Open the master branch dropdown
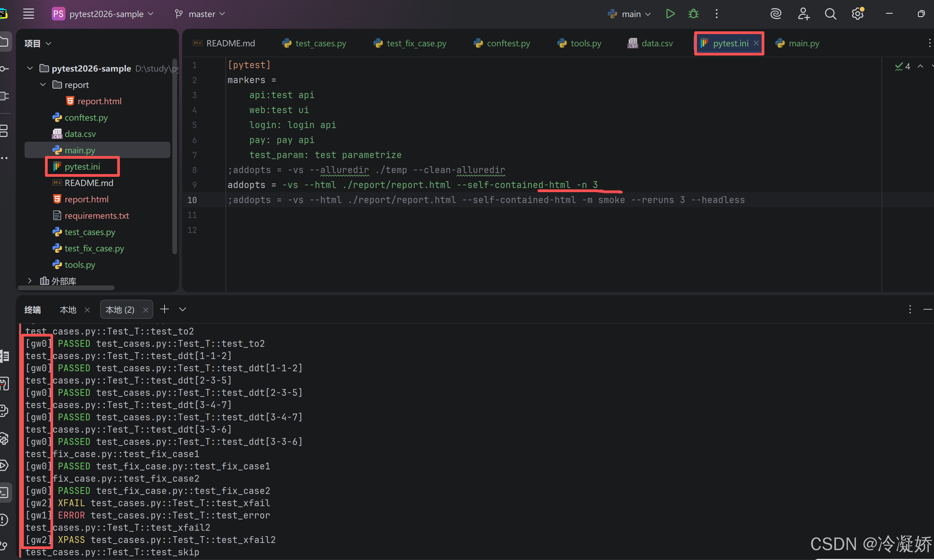Image resolution: width=934 pixels, height=560 pixels. pyautogui.click(x=200, y=14)
